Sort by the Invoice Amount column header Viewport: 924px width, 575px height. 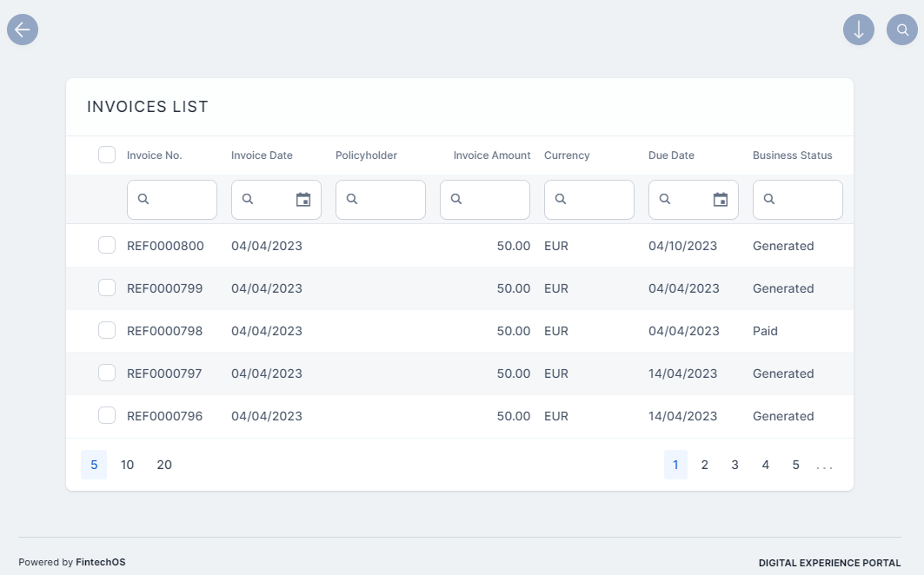pos(491,155)
